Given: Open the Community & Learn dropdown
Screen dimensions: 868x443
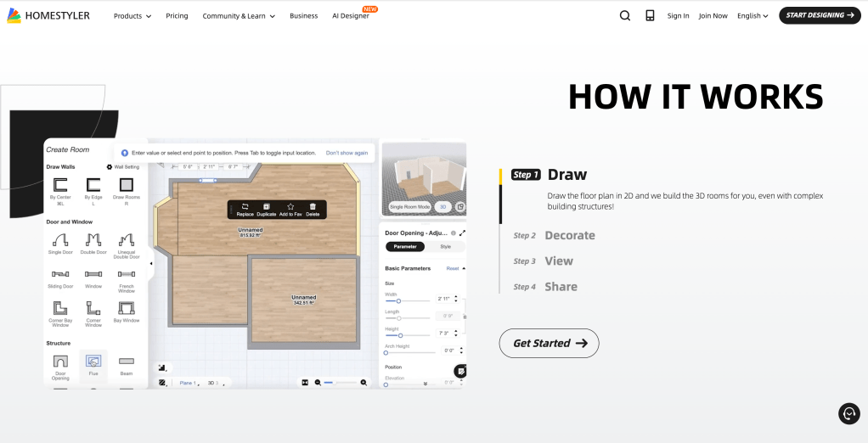Looking at the screenshot, I should [239, 15].
